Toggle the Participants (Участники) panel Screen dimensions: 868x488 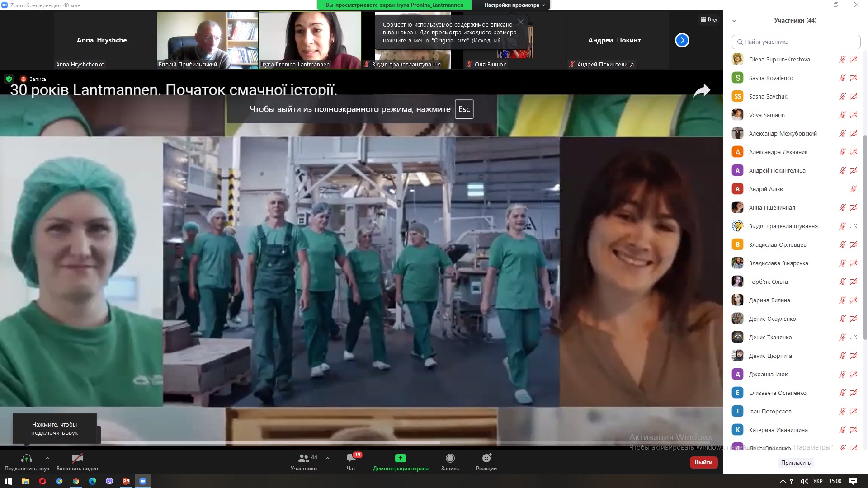pyautogui.click(x=304, y=459)
